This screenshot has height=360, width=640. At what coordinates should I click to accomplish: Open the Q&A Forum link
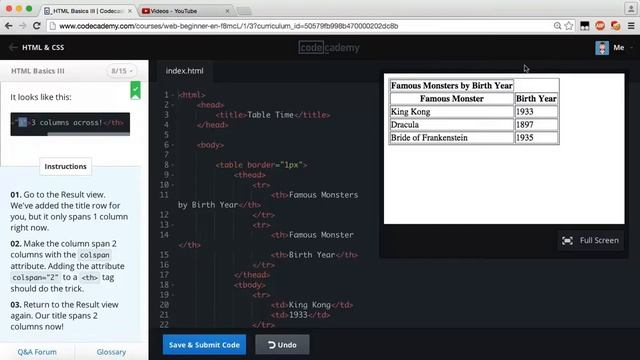37,352
